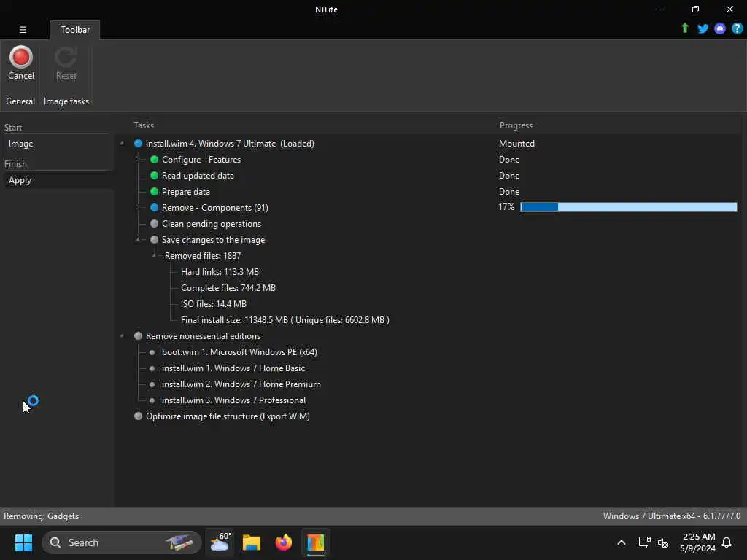Collapse the Removed files: 1887 node
747x560 pixels.
point(153,255)
